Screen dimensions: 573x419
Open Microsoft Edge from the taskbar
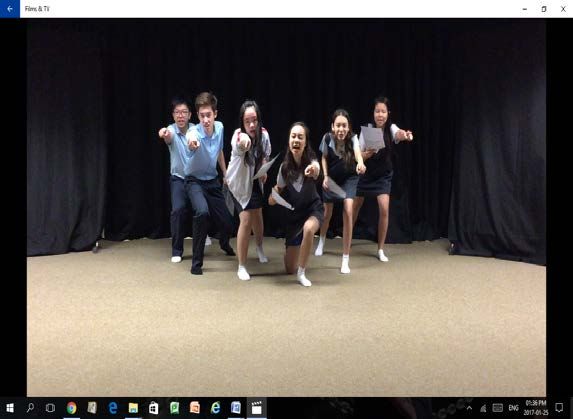[x=113, y=408]
